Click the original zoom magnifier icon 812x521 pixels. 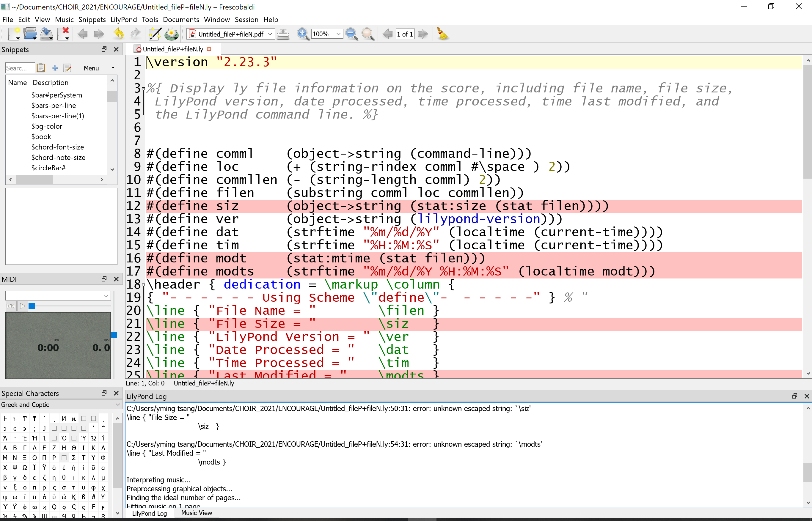tap(368, 34)
